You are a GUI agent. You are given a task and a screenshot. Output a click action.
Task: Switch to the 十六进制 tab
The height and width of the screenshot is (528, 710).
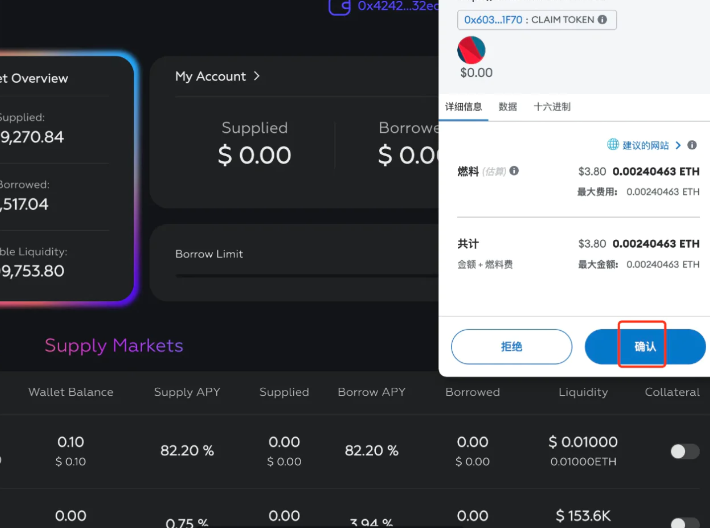pyautogui.click(x=552, y=107)
